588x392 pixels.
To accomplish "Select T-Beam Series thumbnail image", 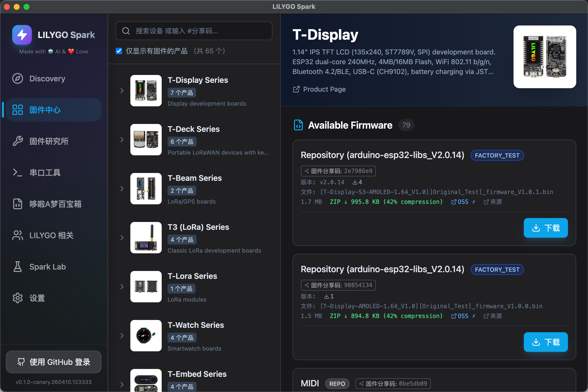I will pyautogui.click(x=146, y=188).
